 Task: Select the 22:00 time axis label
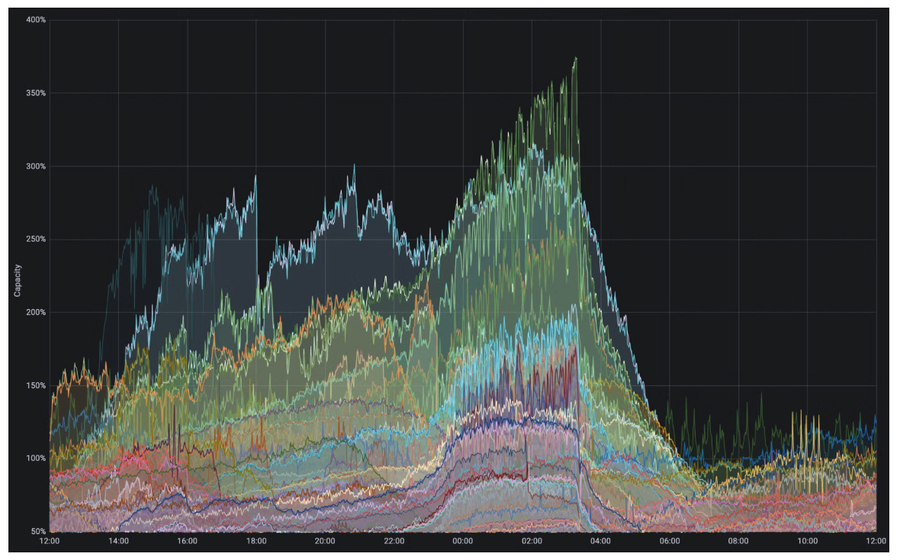[394, 541]
